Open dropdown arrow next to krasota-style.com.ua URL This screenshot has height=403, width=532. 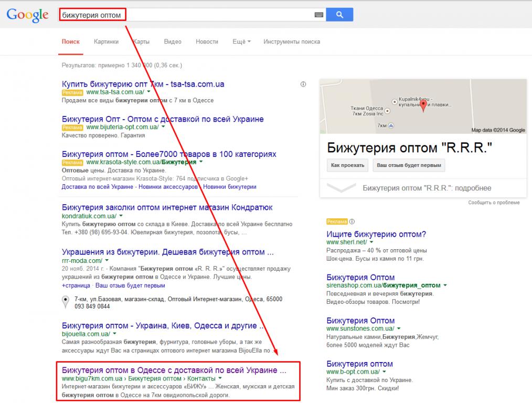(x=201, y=162)
